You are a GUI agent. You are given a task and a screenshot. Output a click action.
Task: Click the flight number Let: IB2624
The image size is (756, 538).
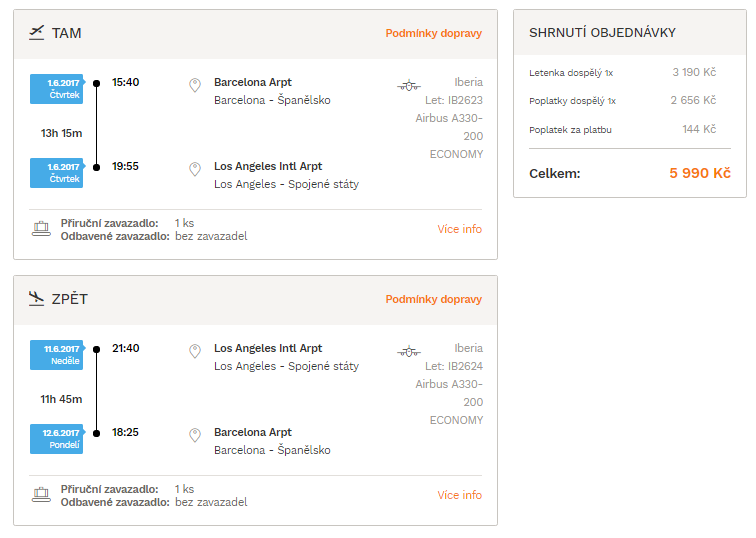453,366
